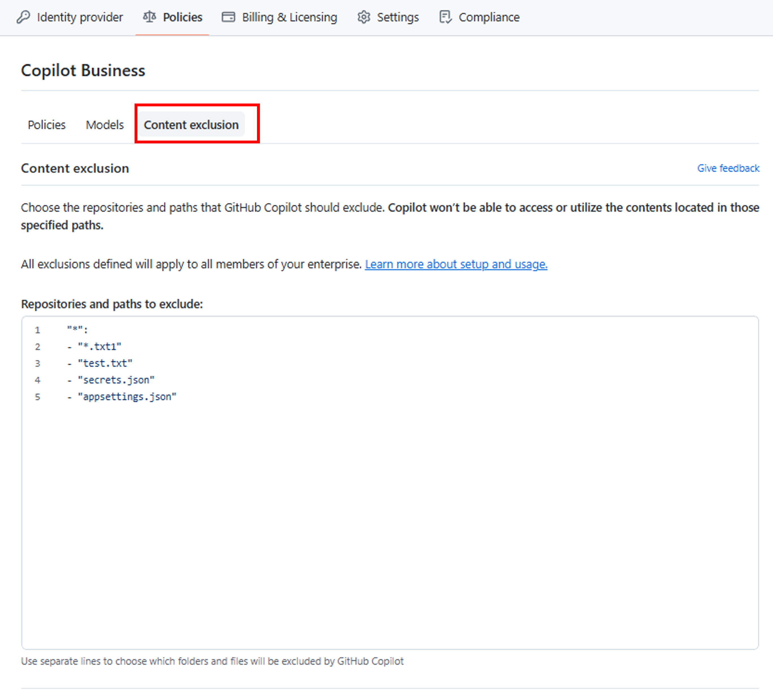Click the "*.txt1" entry on line 2

(100, 346)
